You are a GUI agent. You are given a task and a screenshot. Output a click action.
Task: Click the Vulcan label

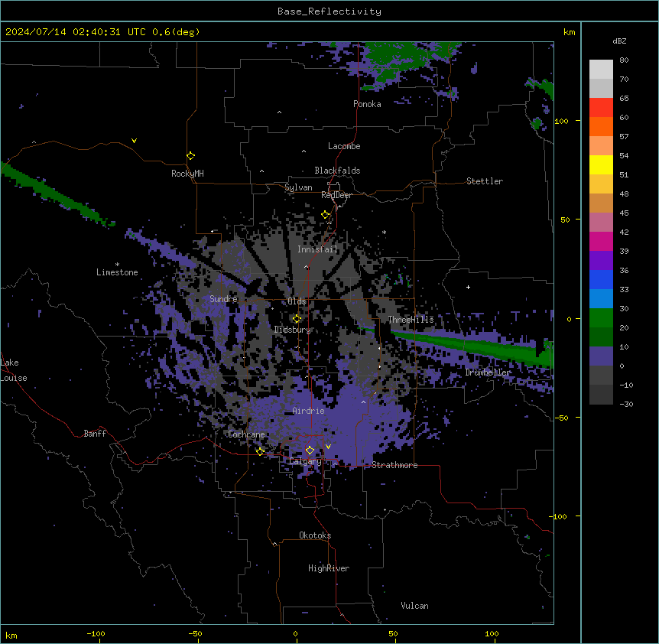click(x=414, y=606)
